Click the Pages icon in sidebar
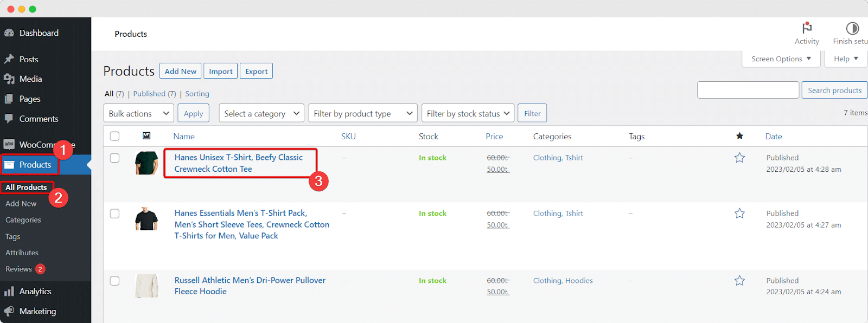Viewport: 868px width, 323px height. tap(9, 99)
